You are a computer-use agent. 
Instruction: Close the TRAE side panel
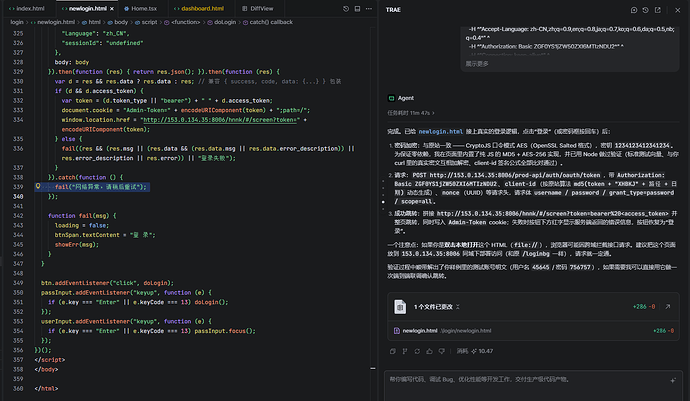click(x=677, y=10)
